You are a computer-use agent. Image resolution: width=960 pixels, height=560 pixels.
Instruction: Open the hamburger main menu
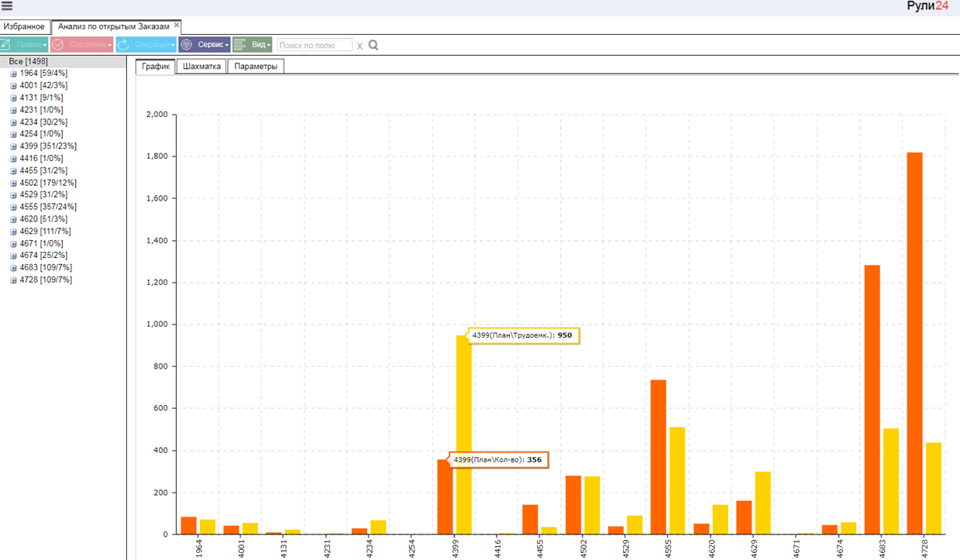pos(7,6)
